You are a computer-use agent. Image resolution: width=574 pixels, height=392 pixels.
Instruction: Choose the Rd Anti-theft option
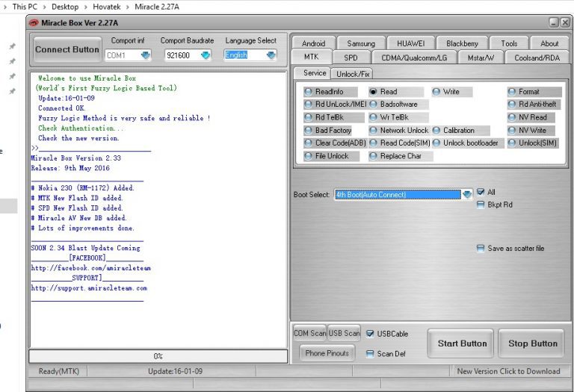click(532, 105)
